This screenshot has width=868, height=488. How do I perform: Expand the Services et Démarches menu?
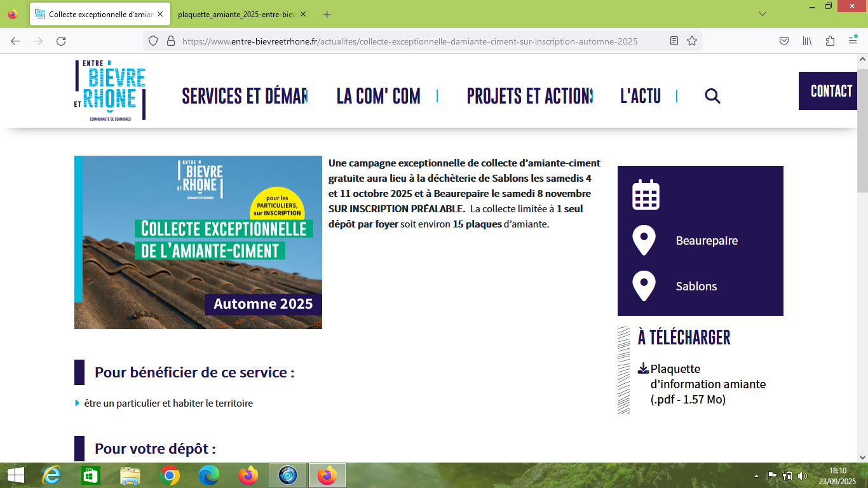coord(245,96)
